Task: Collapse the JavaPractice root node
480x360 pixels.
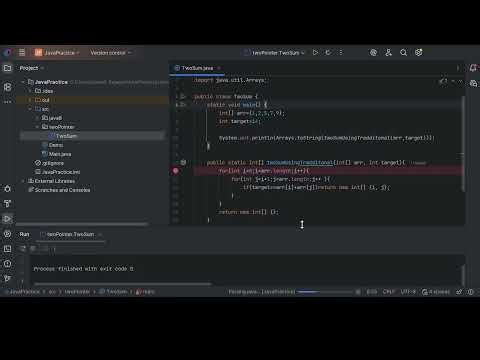Action: [x=23, y=82]
